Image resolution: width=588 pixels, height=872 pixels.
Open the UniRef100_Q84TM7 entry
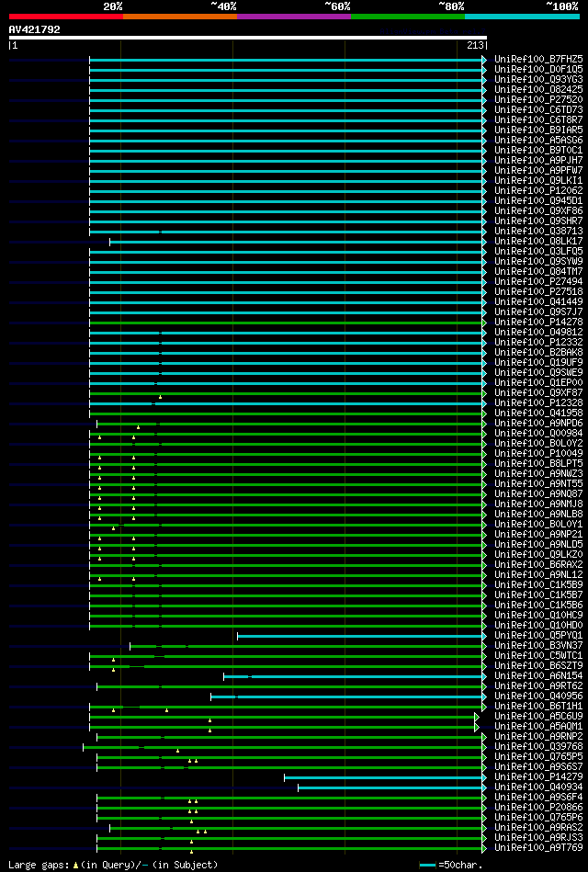(x=538, y=271)
